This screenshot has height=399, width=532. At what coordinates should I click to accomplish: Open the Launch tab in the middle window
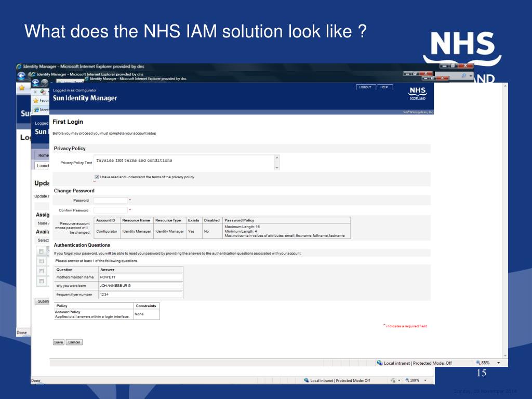(42, 166)
